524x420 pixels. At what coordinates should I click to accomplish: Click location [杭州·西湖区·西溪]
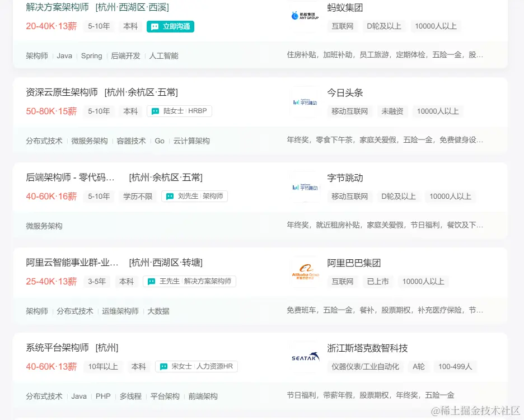point(132,7)
